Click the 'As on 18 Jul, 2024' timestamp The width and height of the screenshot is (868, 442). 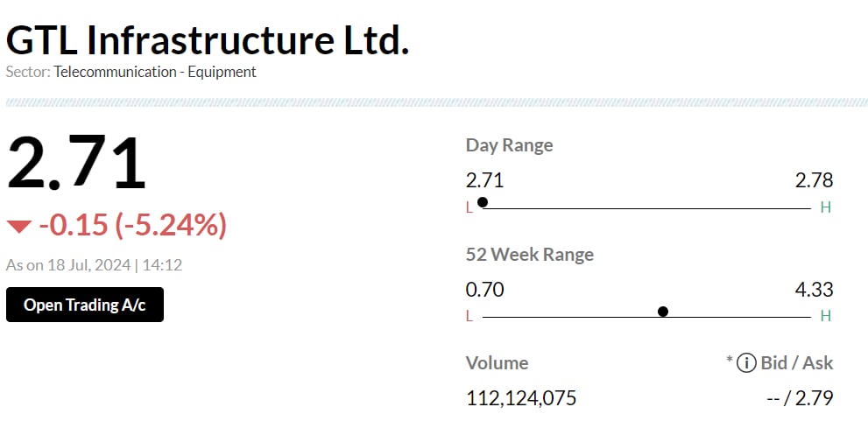[94, 264]
